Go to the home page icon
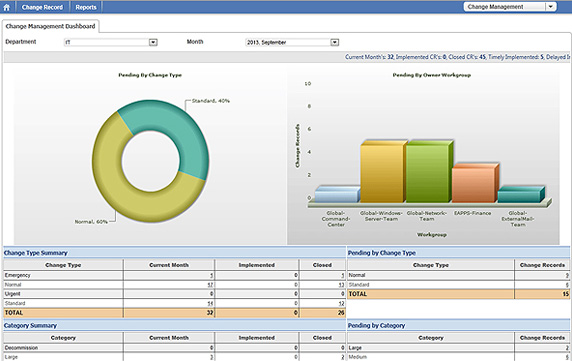 pyautogui.click(x=7, y=7)
